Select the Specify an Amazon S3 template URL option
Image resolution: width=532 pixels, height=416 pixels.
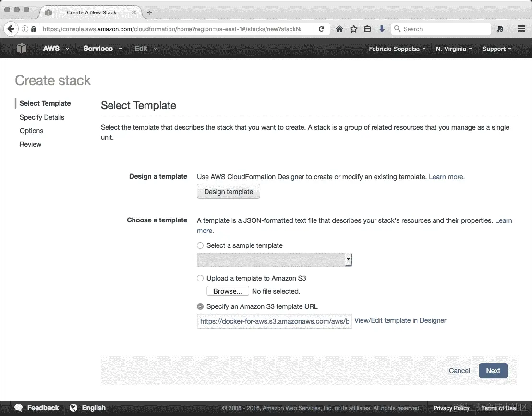click(200, 306)
